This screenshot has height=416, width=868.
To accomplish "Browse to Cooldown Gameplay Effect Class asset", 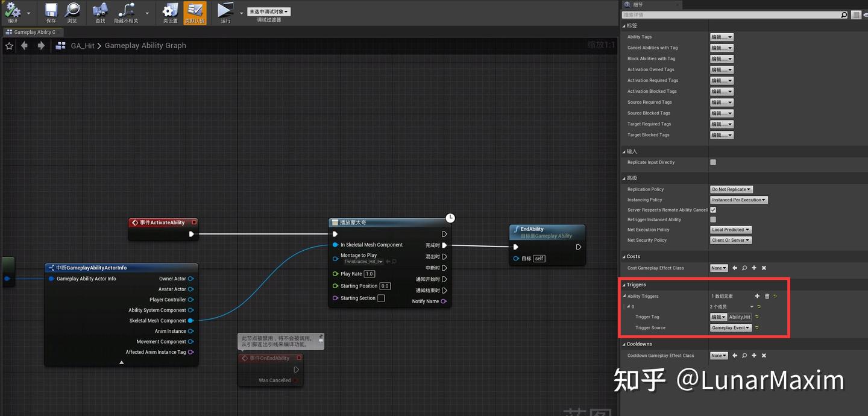I will point(744,356).
